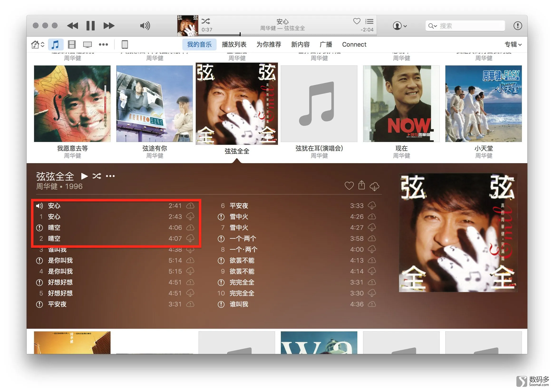Play the 弦弦全全 album with play triangle
Image resolution: width=554 pixels, height=392 pixels.
tap(84, 176)
